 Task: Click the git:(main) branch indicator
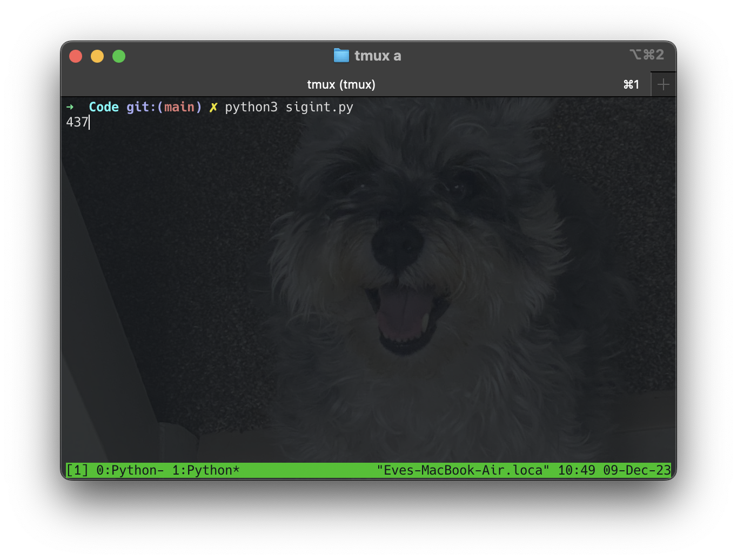click(164, 107)
